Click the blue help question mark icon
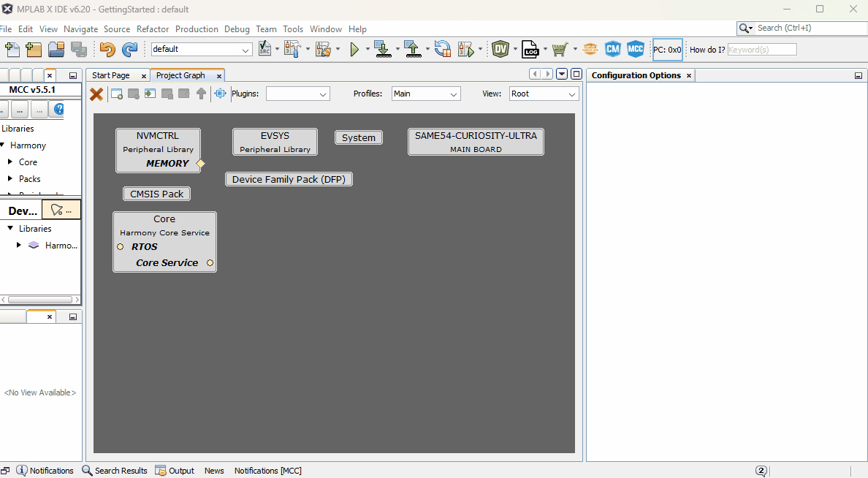The height and width of the screenshot is (478, 868). (x=58, y=109)
